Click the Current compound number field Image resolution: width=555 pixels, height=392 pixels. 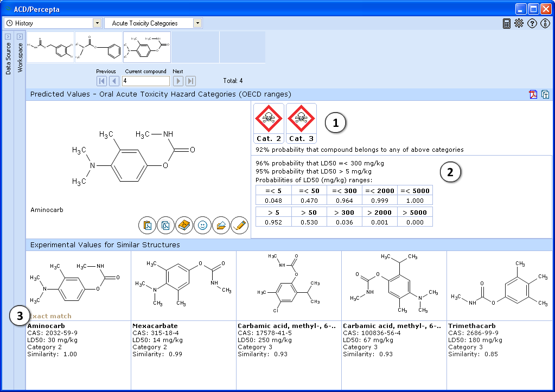click(146, 81)
